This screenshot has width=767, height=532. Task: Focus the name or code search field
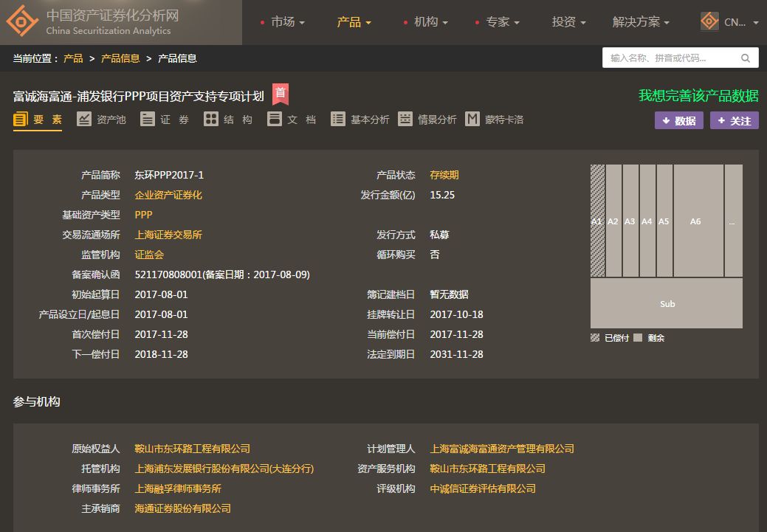(x=681, y=58)
